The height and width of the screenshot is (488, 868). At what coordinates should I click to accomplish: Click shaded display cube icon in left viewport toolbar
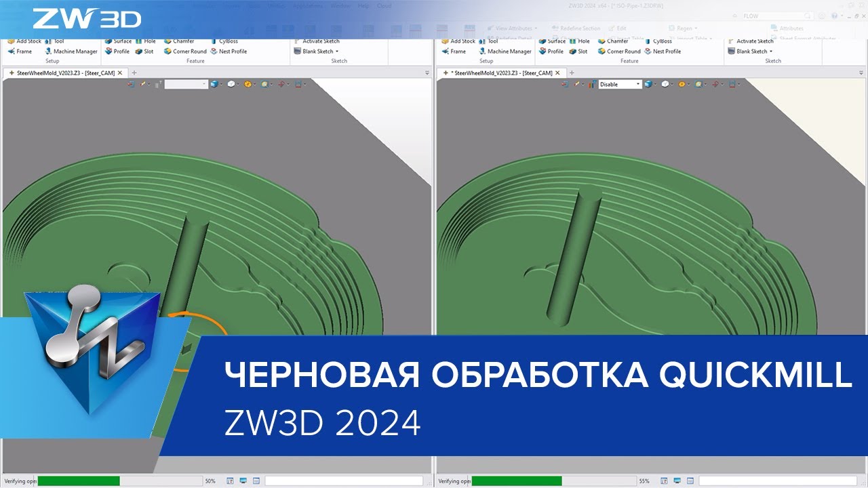pyautogui.click(x=214, y=84)
